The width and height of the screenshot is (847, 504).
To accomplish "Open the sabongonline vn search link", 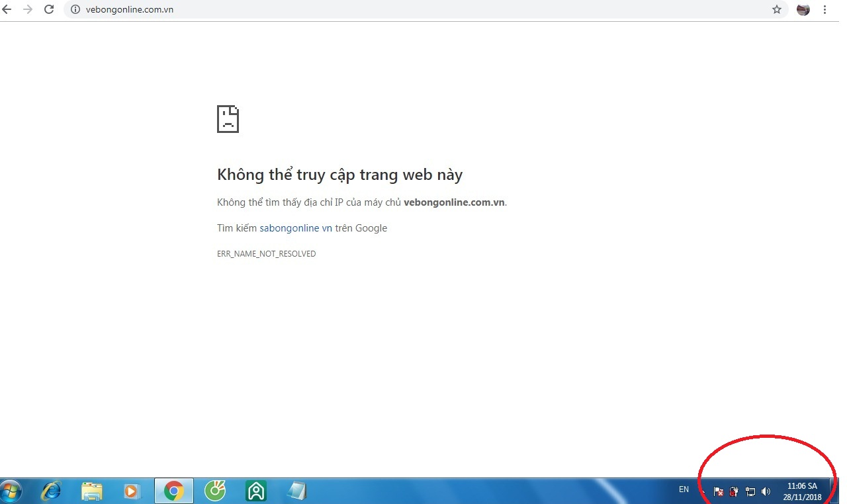I will (296, 228).
